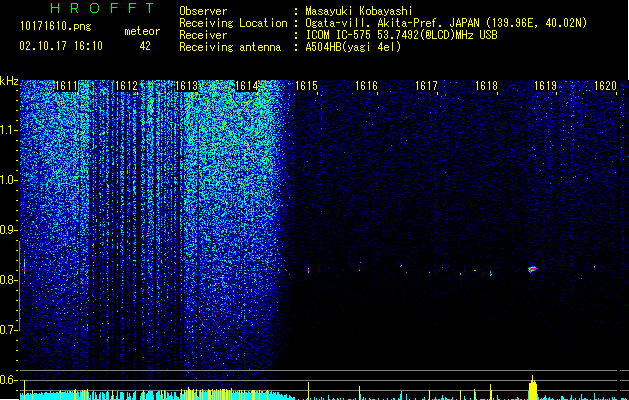Screen dimensions: 629x400
Task: Click the date stamp 02.10.17 16:10
Action: click(x=61, y=46)
